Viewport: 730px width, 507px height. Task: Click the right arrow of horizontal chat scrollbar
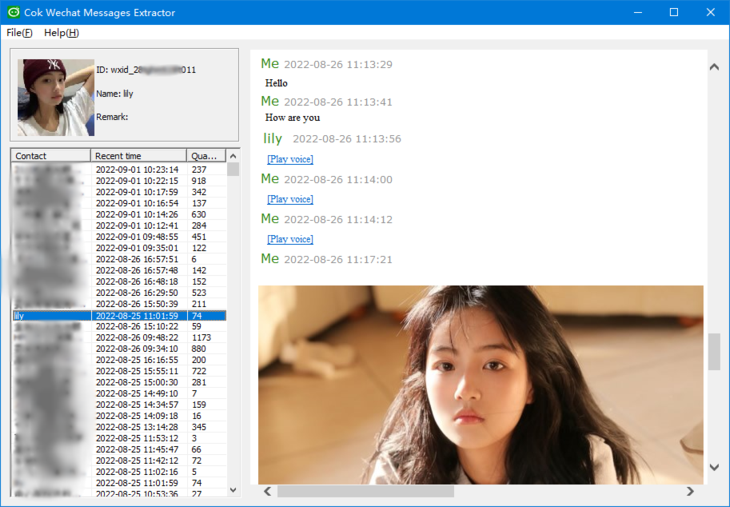690,491
